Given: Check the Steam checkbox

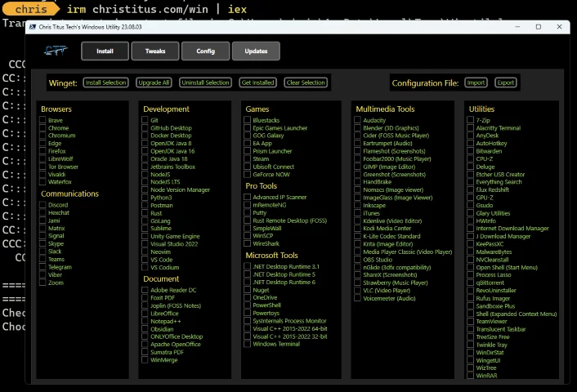Looking at the screenshot, I should (248, 158).
